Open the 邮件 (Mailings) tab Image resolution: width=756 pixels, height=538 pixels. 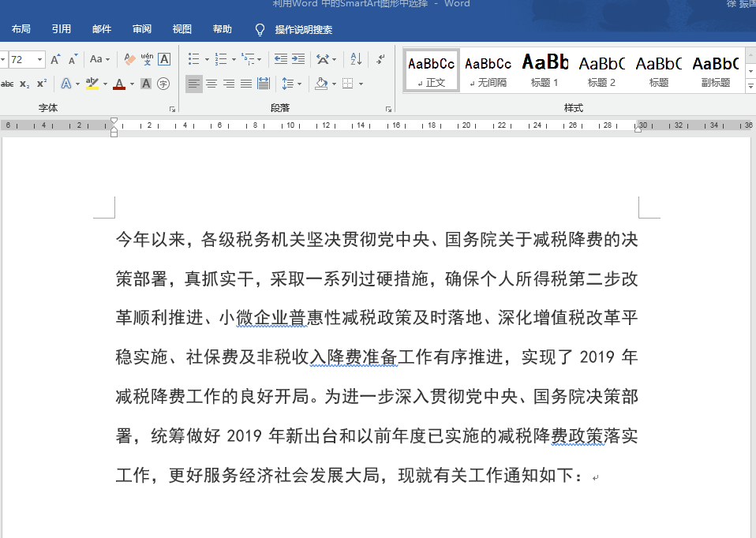[102, 29]
